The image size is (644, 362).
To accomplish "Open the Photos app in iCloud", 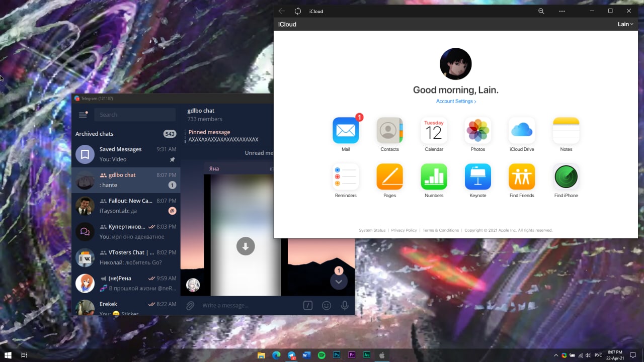I will pos(478,131).
